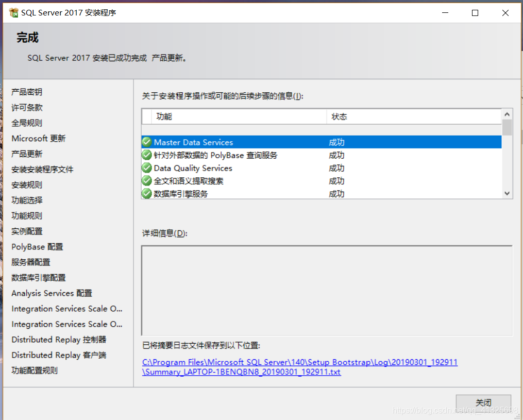
Task: Click Distributed Replay 控制器 step in sidebar
Action: click(59, 340)
